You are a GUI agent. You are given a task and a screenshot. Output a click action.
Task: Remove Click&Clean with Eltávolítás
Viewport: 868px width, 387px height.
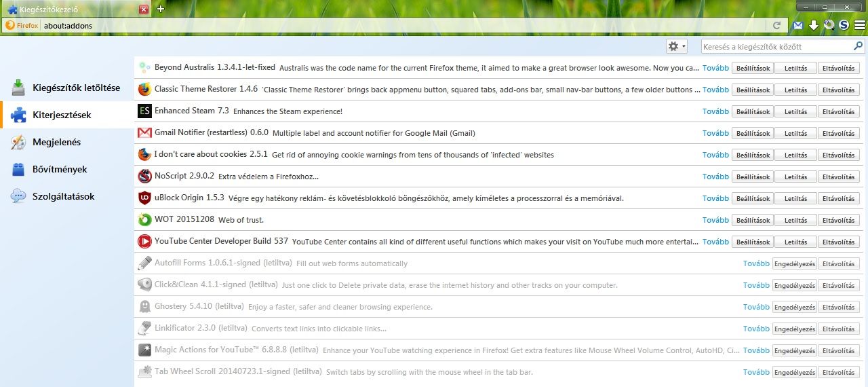tap(839, 286)
